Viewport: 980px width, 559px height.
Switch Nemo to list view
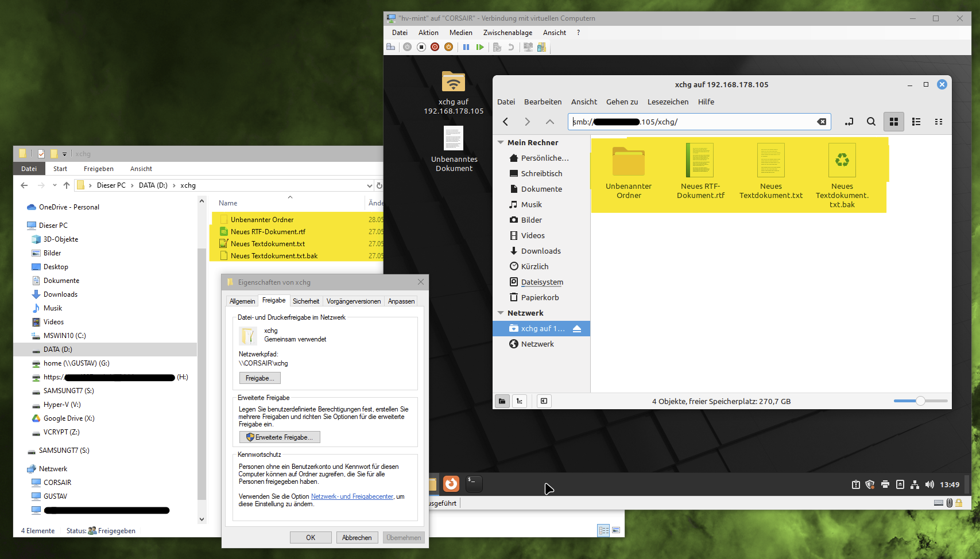(916, 122)
